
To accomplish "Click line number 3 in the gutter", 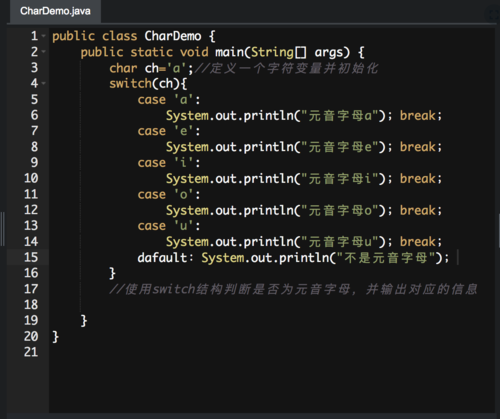I will [34, 68].
